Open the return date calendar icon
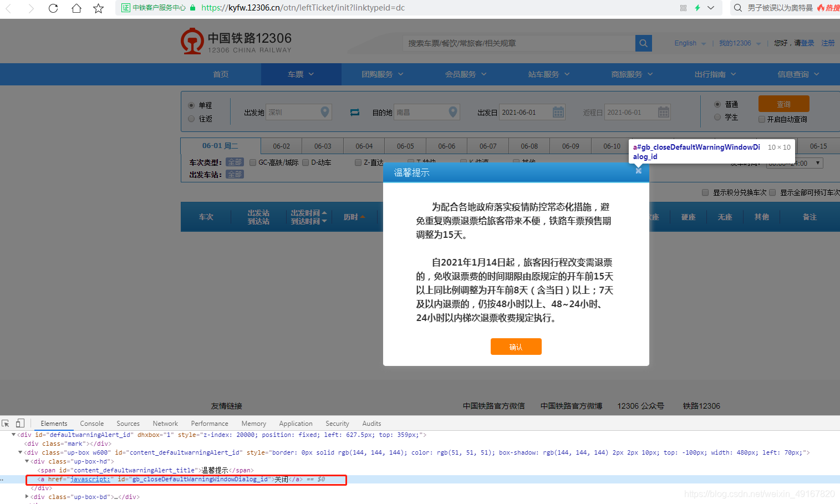The width and height of the screenshot is (840, 504). [x=664, y=112]
